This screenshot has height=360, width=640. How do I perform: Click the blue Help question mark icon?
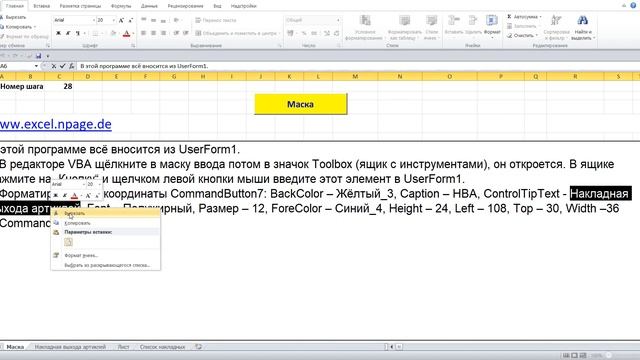click(633, 5)
